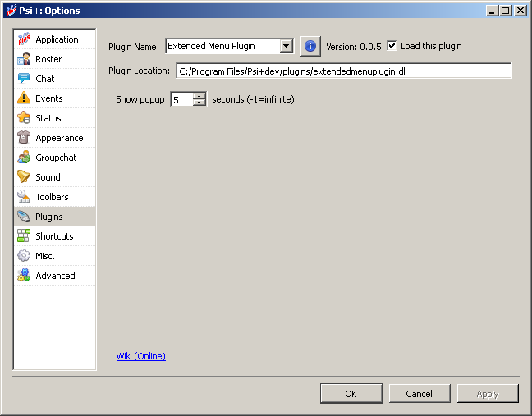Decrease Show popup seconds with down arrow
Viewport: 532px width, 416px height.
click(199, 103)
